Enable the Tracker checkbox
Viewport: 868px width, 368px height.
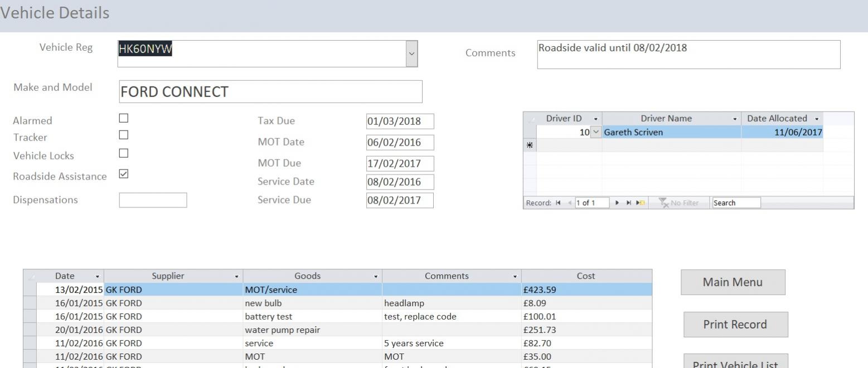pos(124,135)
